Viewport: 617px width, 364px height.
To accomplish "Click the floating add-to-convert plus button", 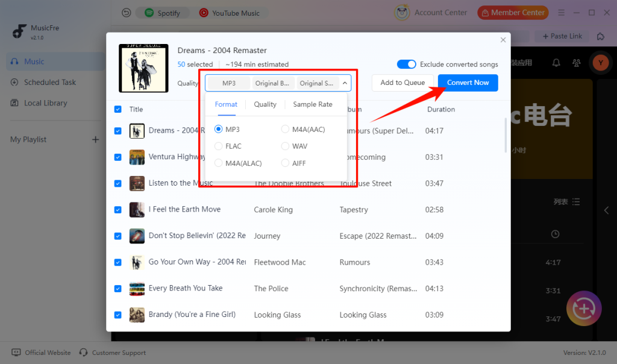I will (x=584, y=309).
